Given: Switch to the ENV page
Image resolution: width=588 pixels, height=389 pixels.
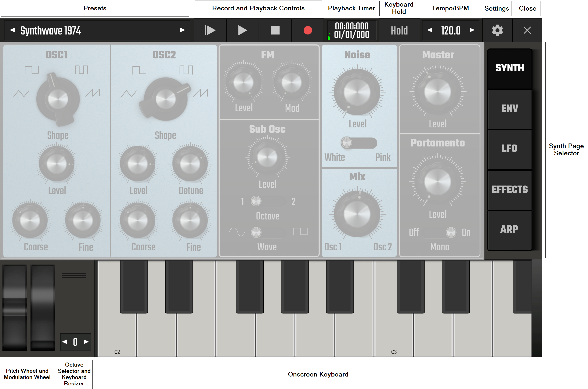Looking at the screenshot, I should click(509, 108).
